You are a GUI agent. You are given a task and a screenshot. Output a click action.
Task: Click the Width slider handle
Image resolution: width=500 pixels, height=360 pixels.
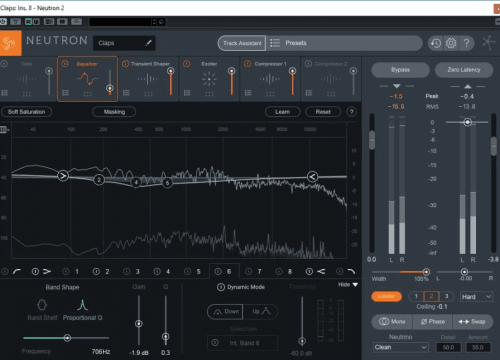coord(426,272)
